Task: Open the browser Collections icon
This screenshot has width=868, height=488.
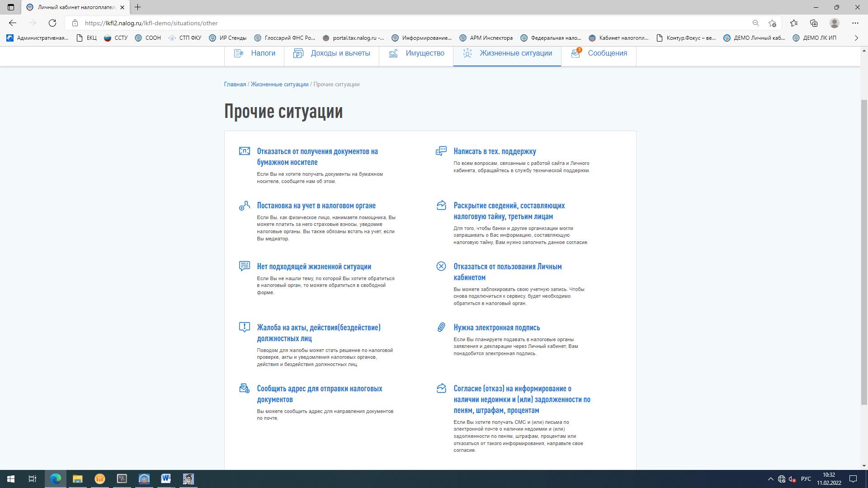Action: point(814,23)
